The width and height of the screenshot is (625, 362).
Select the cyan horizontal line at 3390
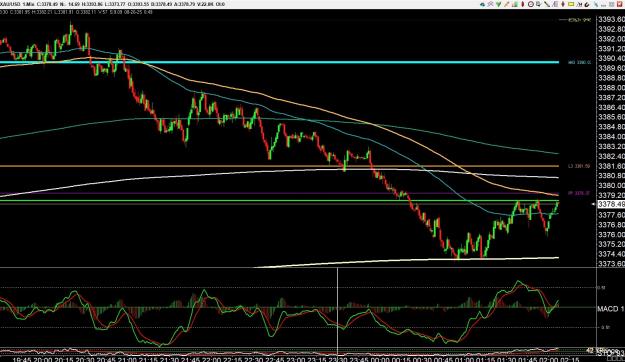click(x=279, y=62)
